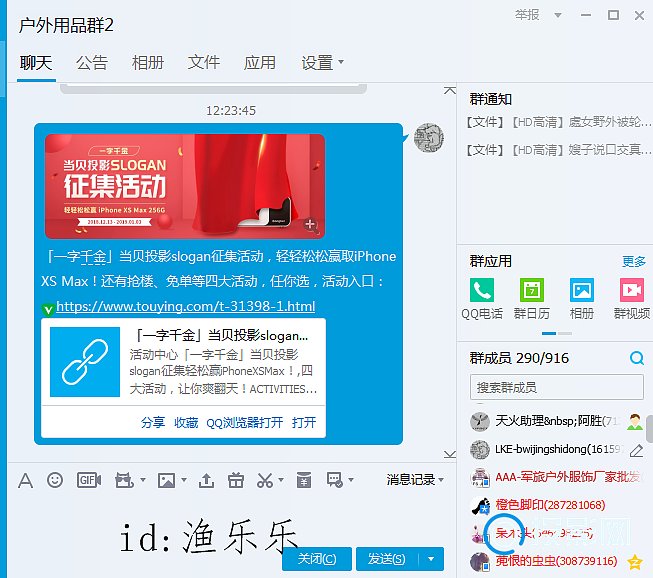Image resolution: width=653 pixels, height=578 pixels.
Task: Click the send picture icon
Action: coord(166,480)
